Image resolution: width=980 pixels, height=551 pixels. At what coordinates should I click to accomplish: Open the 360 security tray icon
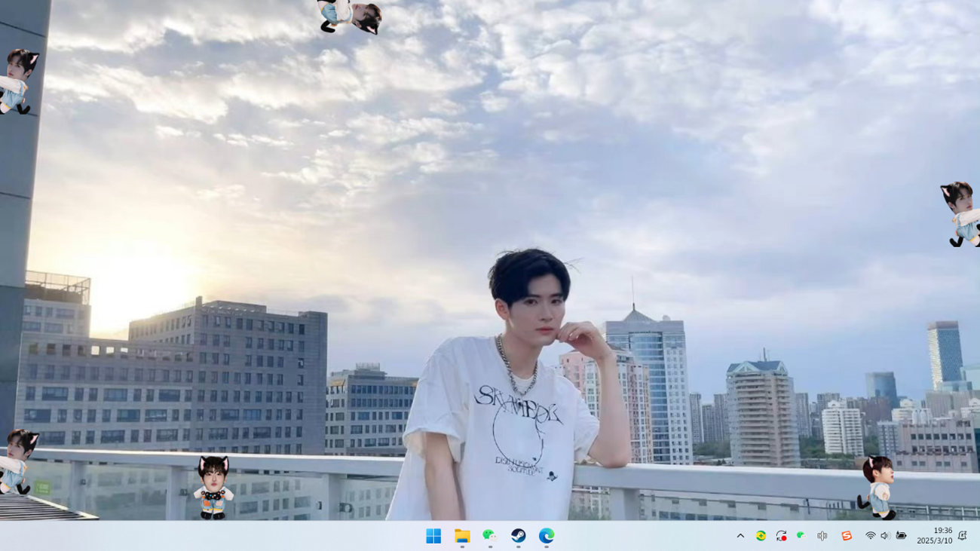point(761,536)
